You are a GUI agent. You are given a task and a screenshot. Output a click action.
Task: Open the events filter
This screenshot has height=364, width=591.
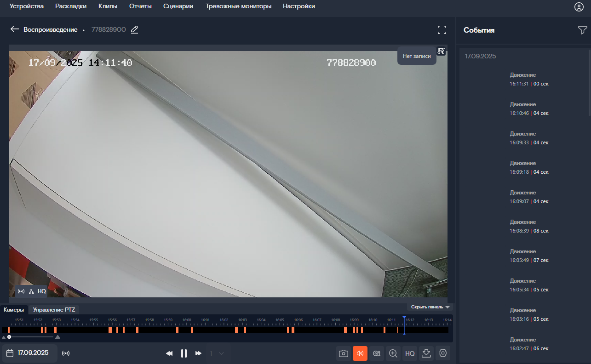point(582,30)
